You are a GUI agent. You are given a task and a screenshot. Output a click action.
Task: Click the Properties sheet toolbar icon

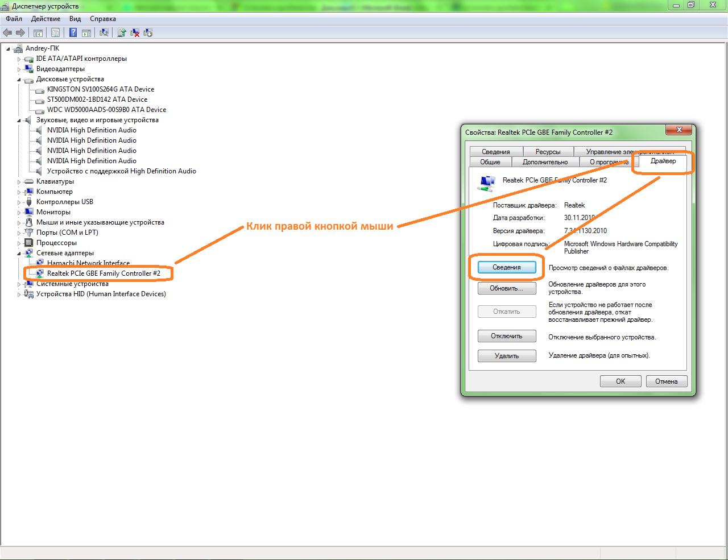click(x=55, y=33)
